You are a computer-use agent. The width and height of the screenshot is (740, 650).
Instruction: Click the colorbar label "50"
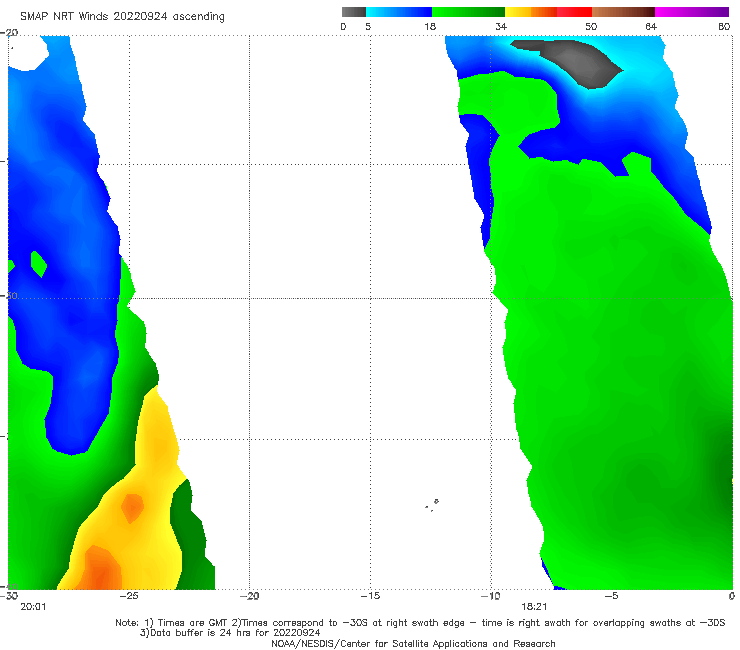[x=591, y=26]
